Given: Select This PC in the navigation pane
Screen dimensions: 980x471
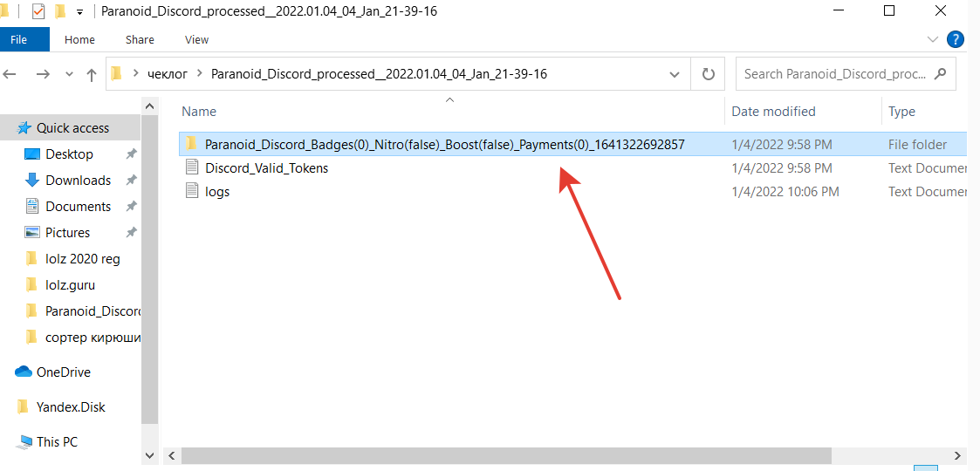Looking at the screenshot, I should point(57,441).
